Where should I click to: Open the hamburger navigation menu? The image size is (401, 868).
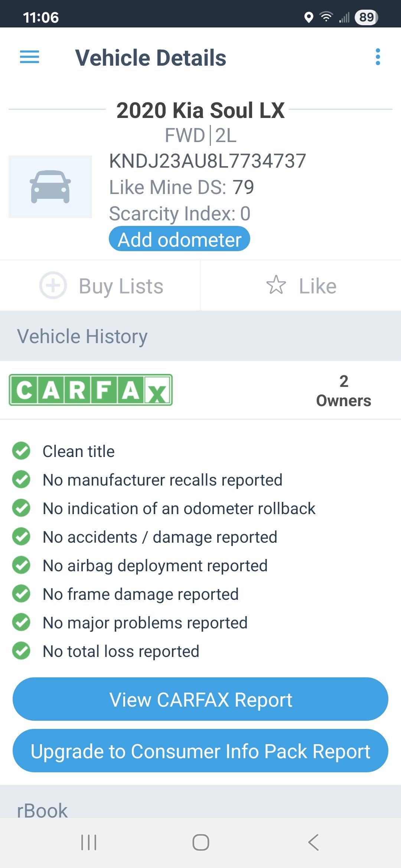29,57
